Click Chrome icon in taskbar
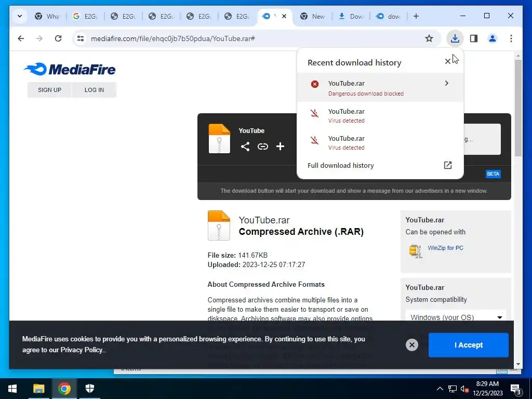 tap(64, 389)
